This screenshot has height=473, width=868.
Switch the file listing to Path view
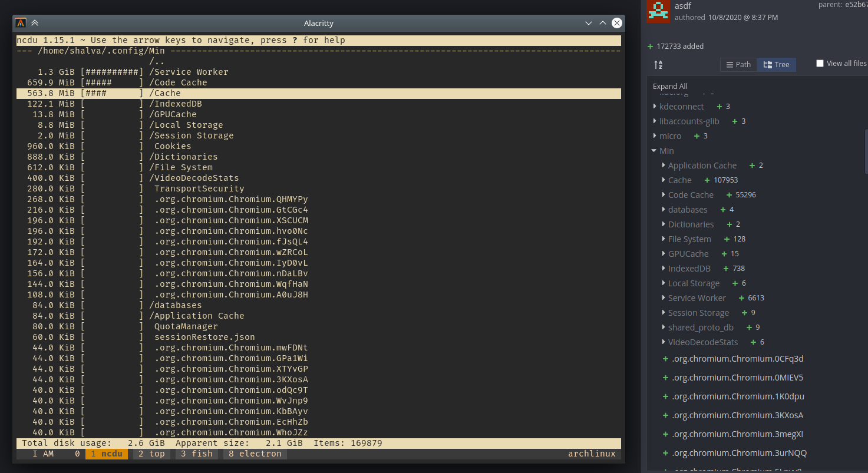[738, 64]
